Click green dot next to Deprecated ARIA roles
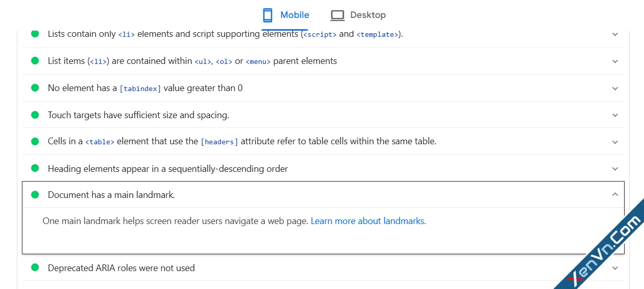 (x=35, y=268)
